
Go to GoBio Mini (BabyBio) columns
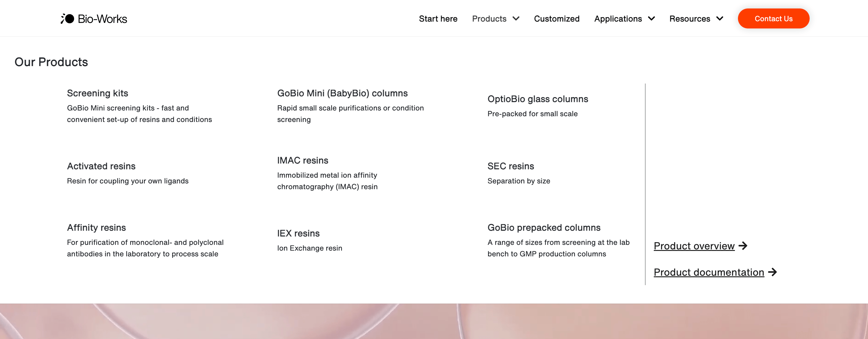click(342, 93)
